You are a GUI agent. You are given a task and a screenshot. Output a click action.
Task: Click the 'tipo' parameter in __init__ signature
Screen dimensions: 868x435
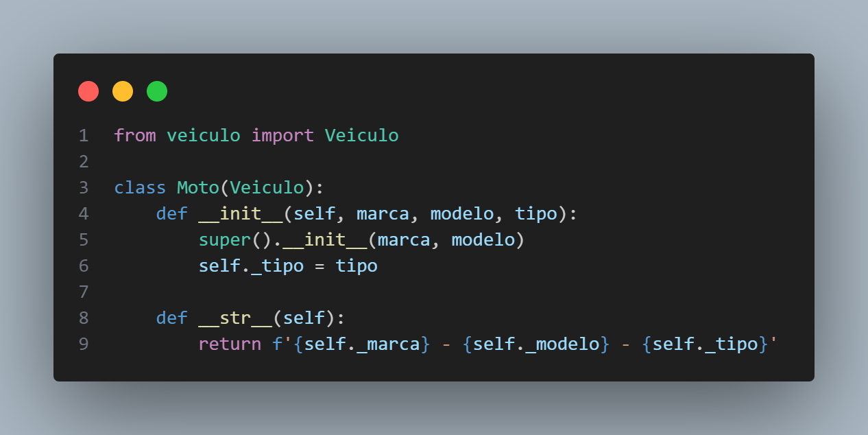[x=536, y=214]
